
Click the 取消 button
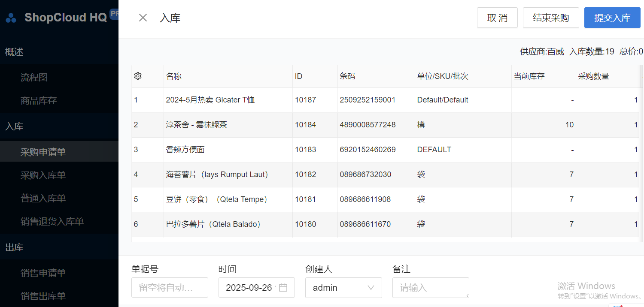point(497,18)
